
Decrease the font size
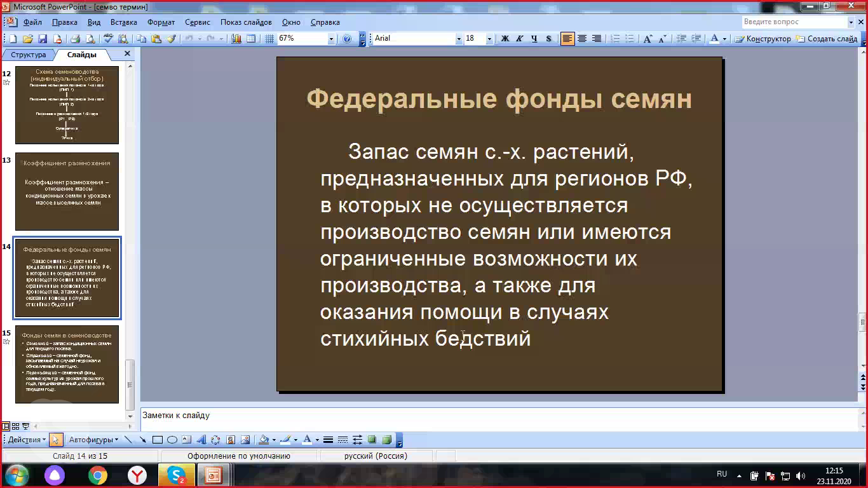(x=662, y=39)
